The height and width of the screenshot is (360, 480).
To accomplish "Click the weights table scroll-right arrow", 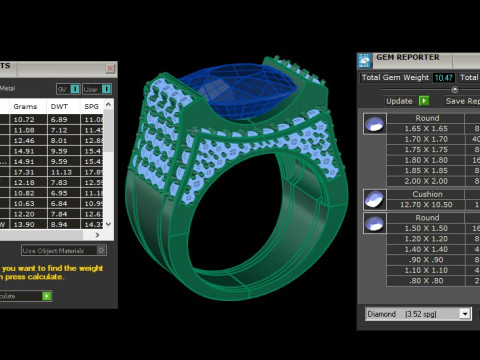I will point(97,235).
